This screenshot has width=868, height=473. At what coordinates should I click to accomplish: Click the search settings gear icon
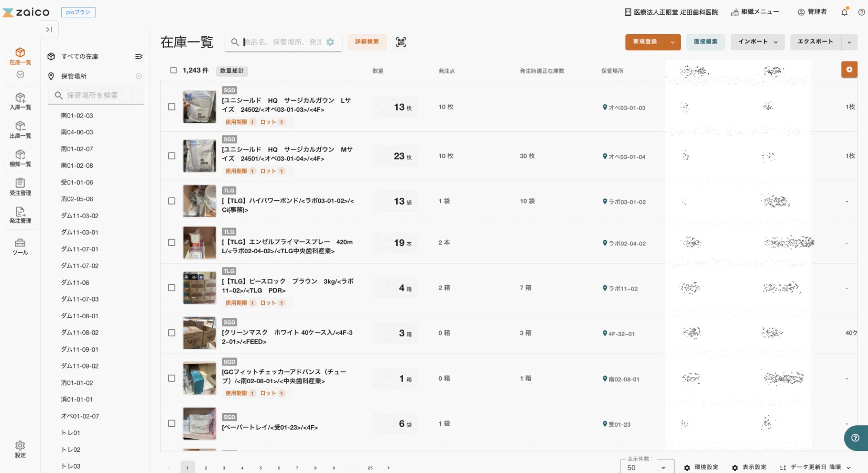point(330,42)
